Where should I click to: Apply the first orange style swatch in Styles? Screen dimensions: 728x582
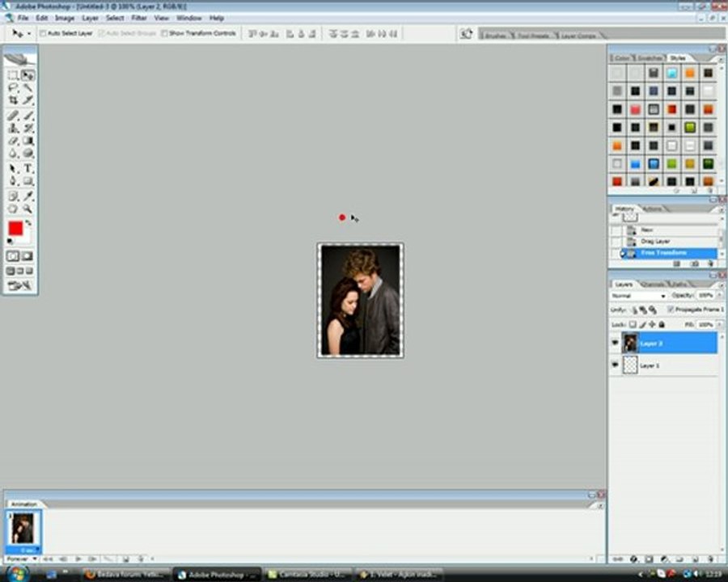tap(690, 73)
